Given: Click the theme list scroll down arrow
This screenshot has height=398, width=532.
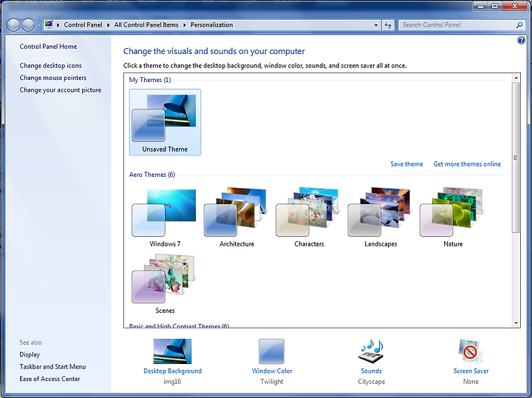Looking at the screenshot, I should (x=516, y=323).
